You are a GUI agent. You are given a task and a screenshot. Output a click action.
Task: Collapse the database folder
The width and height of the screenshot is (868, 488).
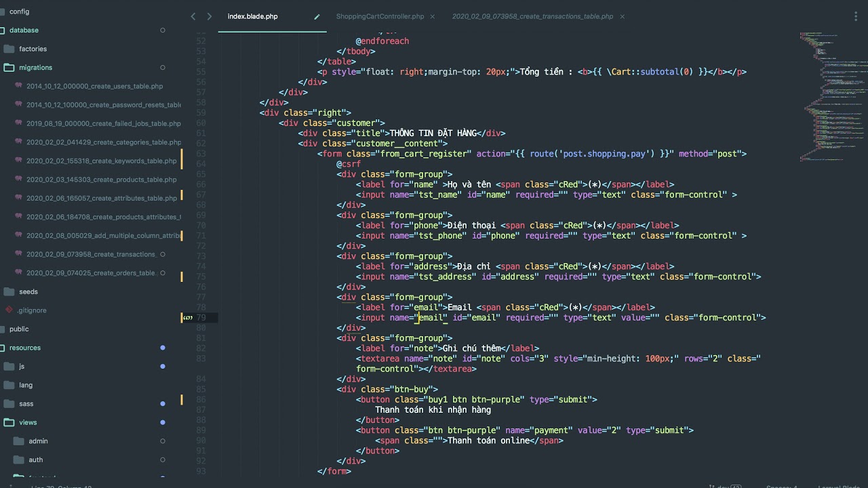point(24,30)
